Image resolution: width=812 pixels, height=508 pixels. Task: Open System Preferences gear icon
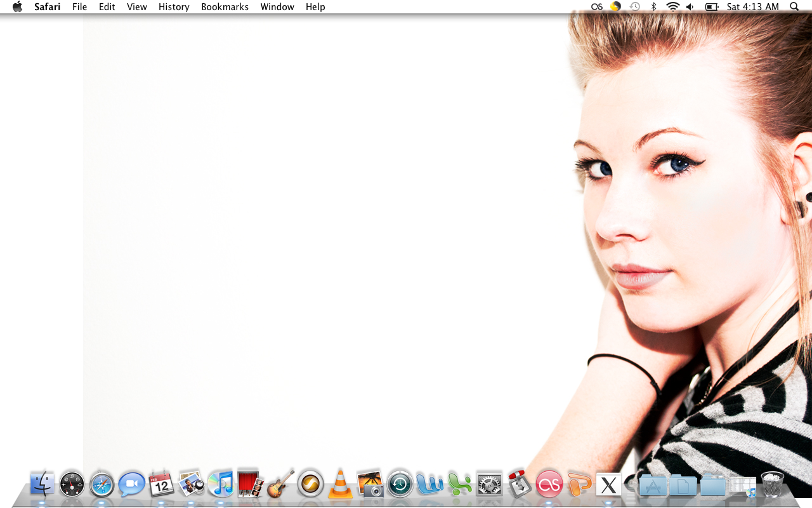click(x=489, y=485)
